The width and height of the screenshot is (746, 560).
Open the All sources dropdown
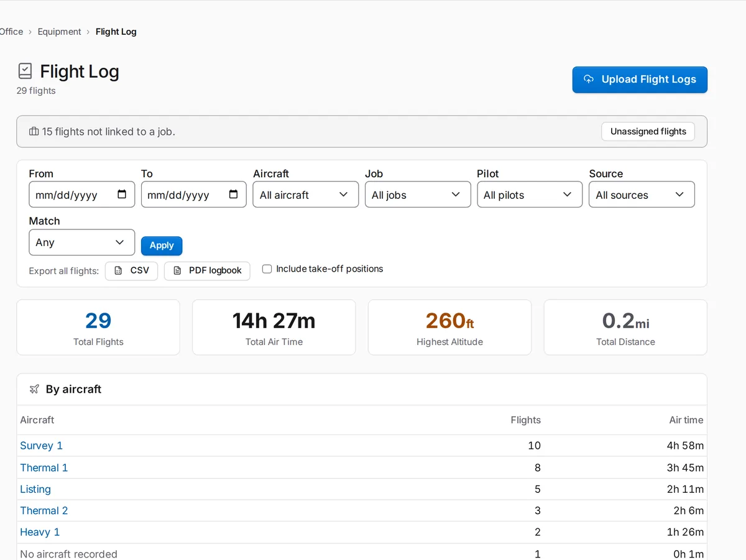(x=642, y=195)
